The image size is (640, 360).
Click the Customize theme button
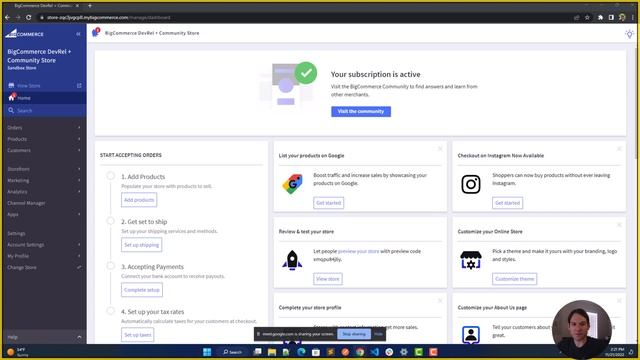pos(514,279)
